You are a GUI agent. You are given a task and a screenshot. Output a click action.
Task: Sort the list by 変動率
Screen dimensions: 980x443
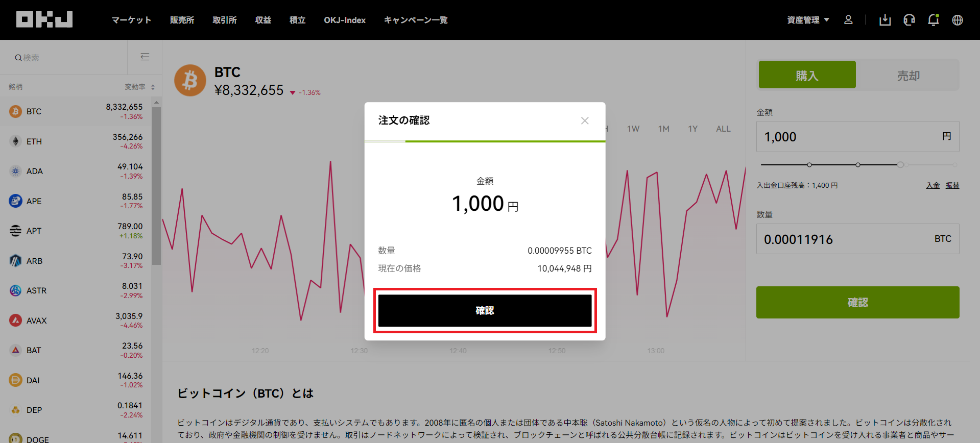point(139,87)
